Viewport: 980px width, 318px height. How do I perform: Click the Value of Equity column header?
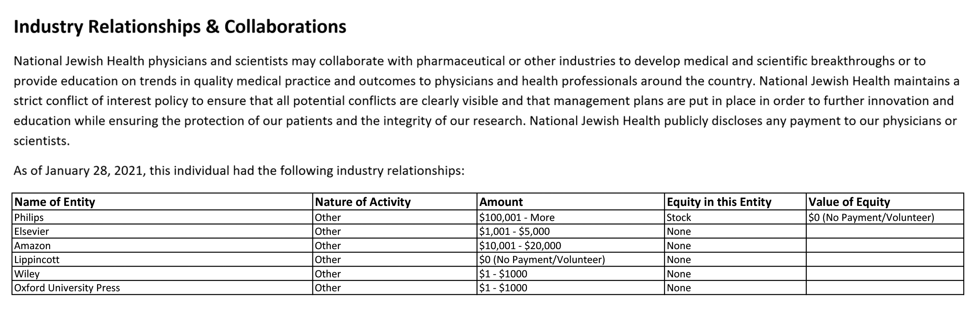[849, 201]
